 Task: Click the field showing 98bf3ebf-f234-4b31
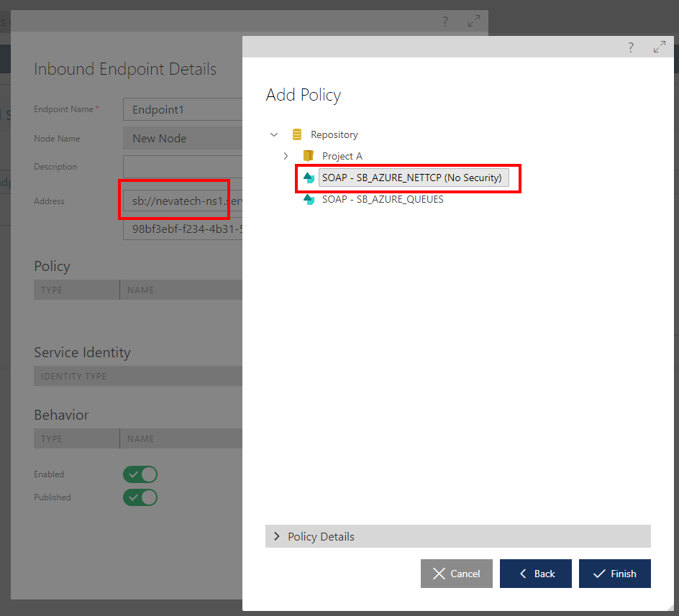click(183, 229)
